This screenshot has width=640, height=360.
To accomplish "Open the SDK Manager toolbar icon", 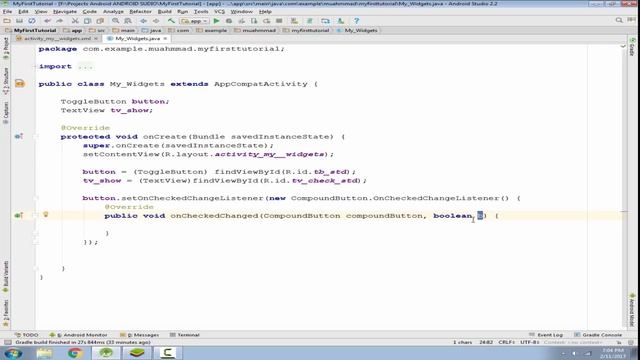I will point(340,21).
